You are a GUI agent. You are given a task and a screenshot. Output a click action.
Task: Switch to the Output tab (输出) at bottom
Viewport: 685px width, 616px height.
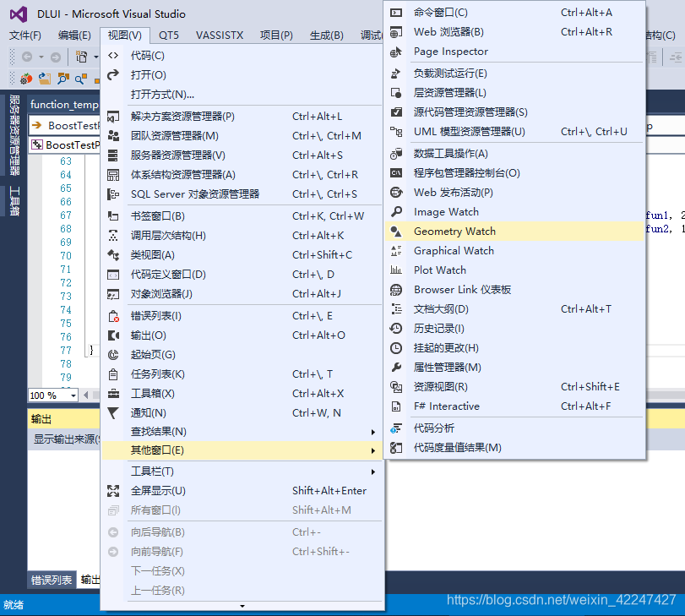[90, 580]
